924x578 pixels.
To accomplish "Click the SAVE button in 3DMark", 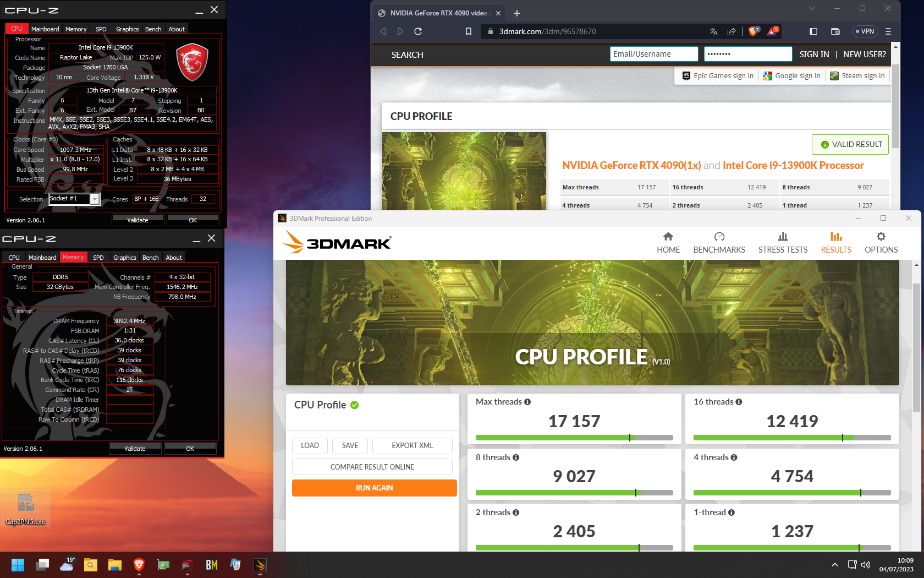I will [x=350, y=445].
